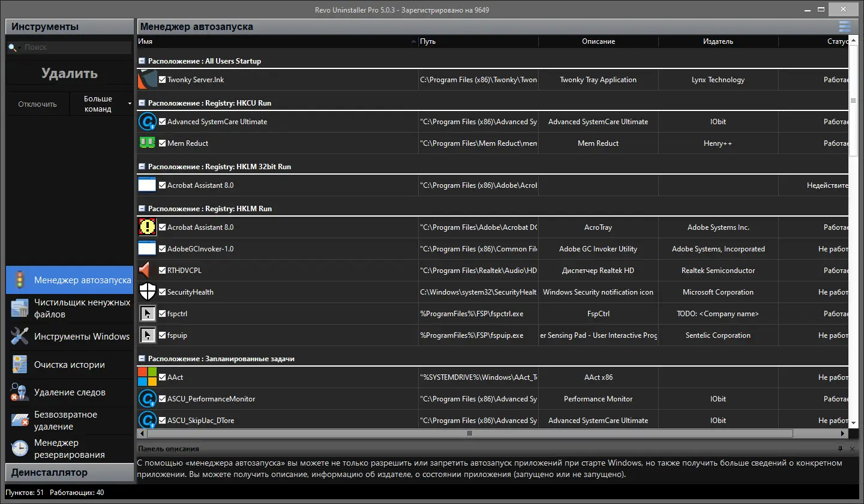Screen dimensions: 864x504
Task: Click the TODO: <Company name> cell
Action: tap(718, 314)
